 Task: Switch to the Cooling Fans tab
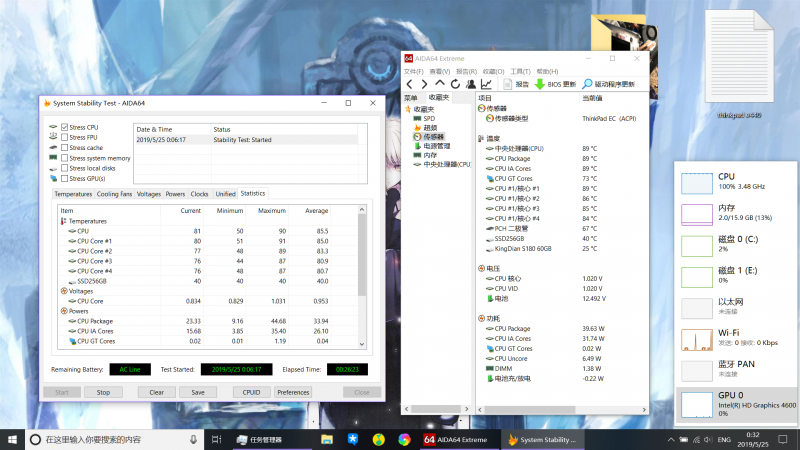click(114, 194)
